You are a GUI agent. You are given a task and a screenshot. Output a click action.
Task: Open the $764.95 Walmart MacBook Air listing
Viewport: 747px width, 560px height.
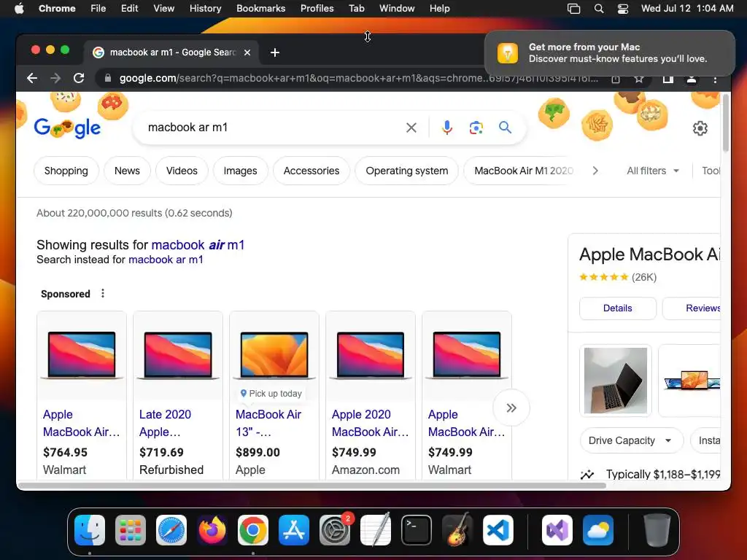(x=82, y=395)
